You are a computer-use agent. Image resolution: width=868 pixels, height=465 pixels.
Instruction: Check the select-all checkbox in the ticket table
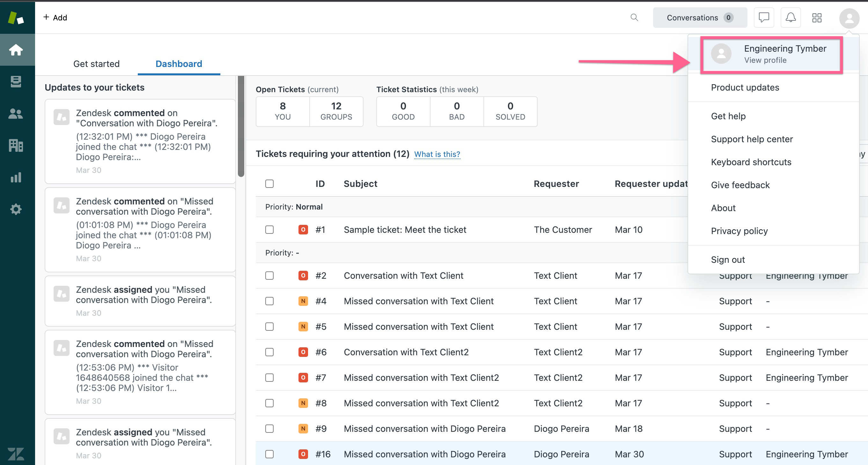[x=269, y=184]
